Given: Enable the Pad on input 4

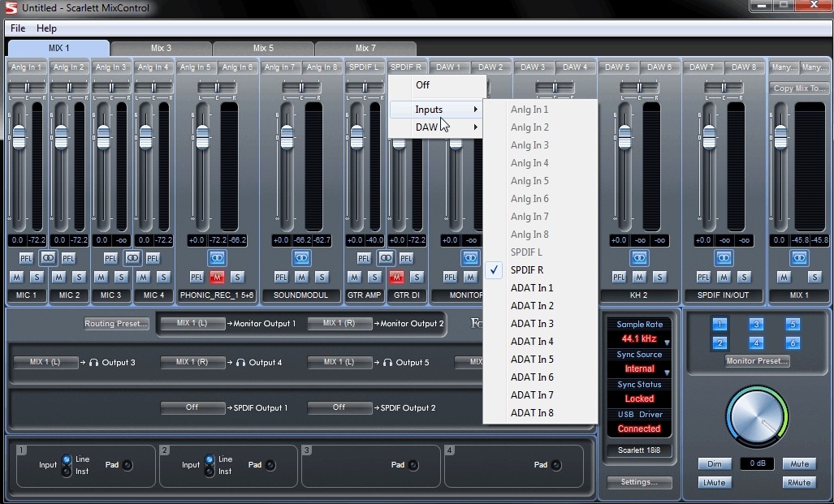Looking at the screenshot, I should tap(555, 465).
